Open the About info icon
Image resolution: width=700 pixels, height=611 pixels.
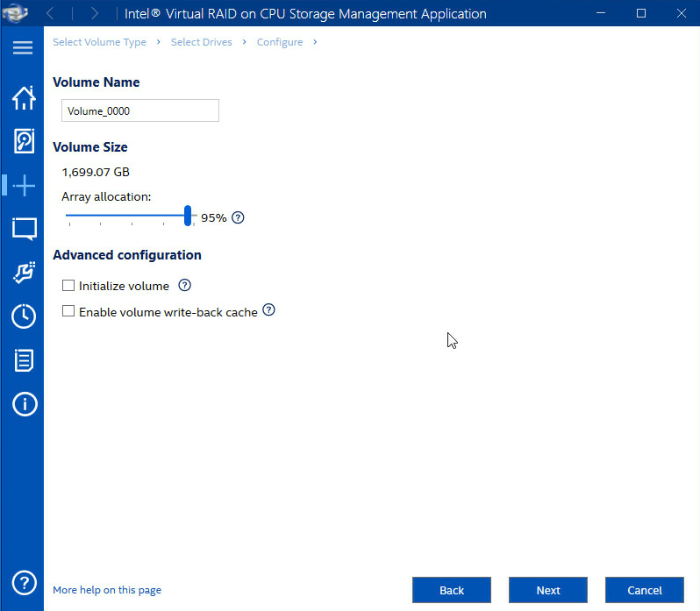[x=25, y=404]
